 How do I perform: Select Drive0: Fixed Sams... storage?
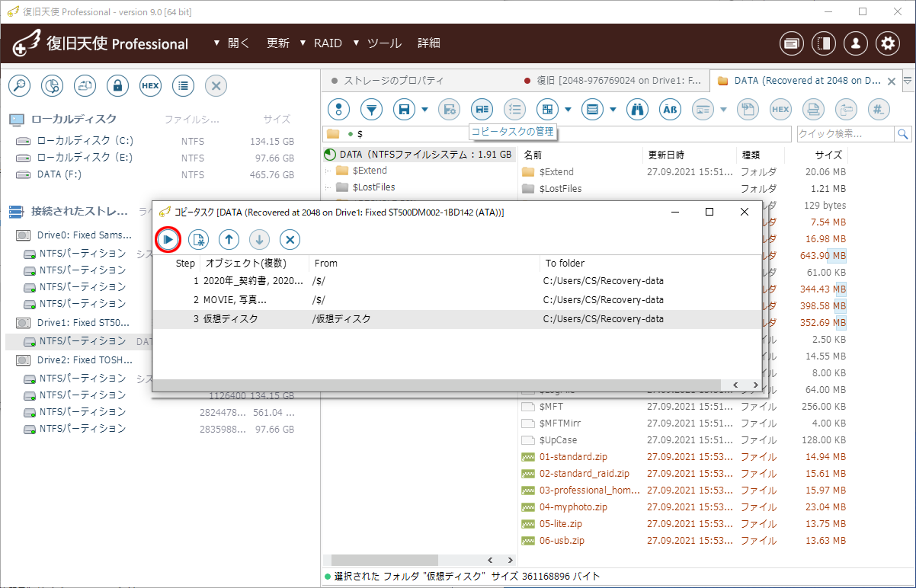click(x=84, y=235)
